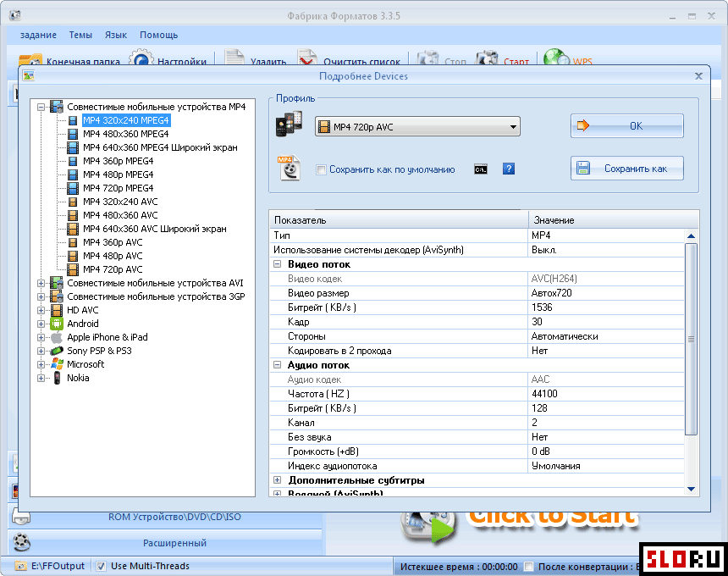Open the 'Язык' menu
This screenshot has width=728, height=576.
point(116,35)
